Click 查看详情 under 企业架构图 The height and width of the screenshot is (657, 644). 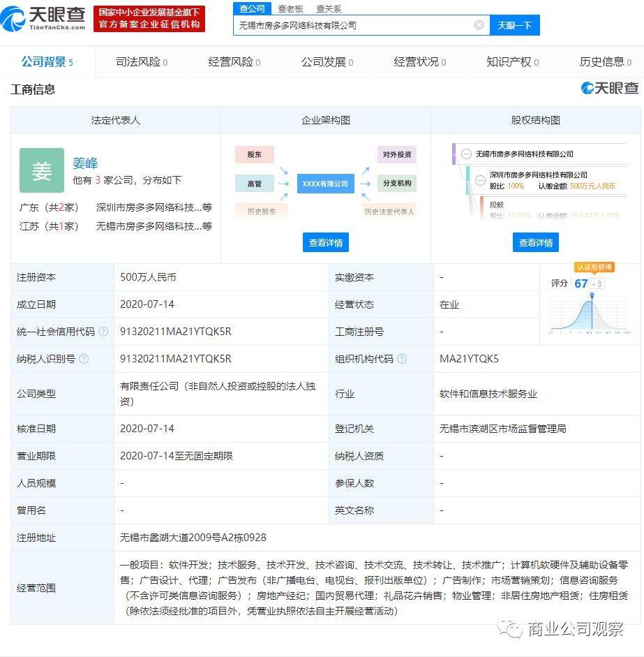(x=325, y=242)
